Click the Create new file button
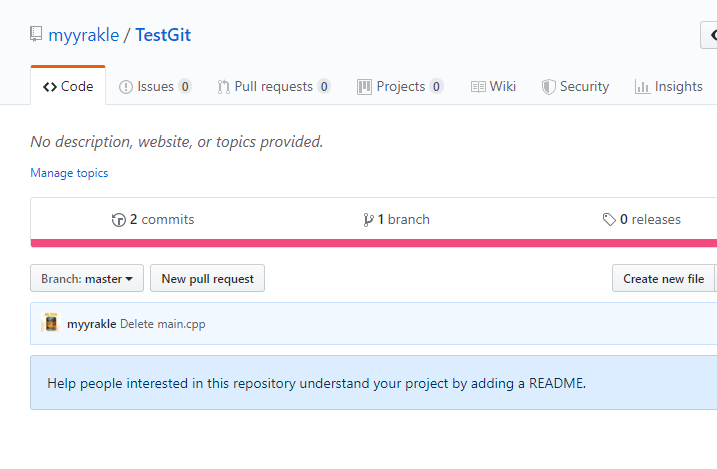 (663, 279)
